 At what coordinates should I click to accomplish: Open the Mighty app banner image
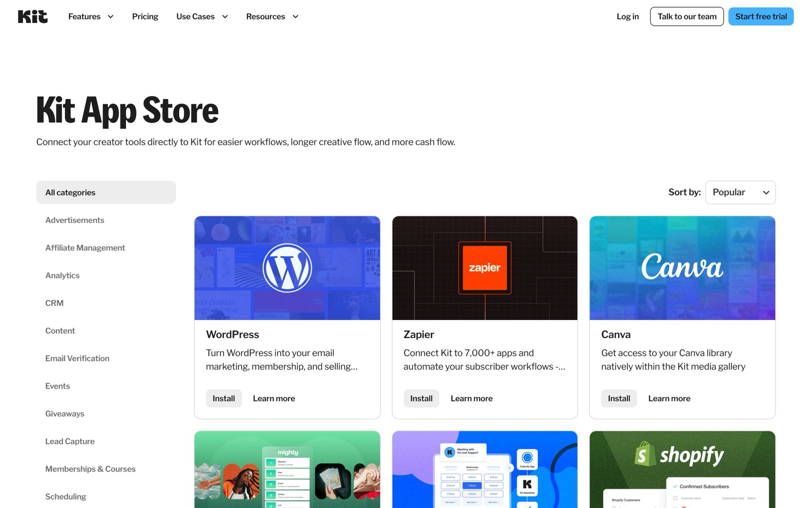click(287, 469)
